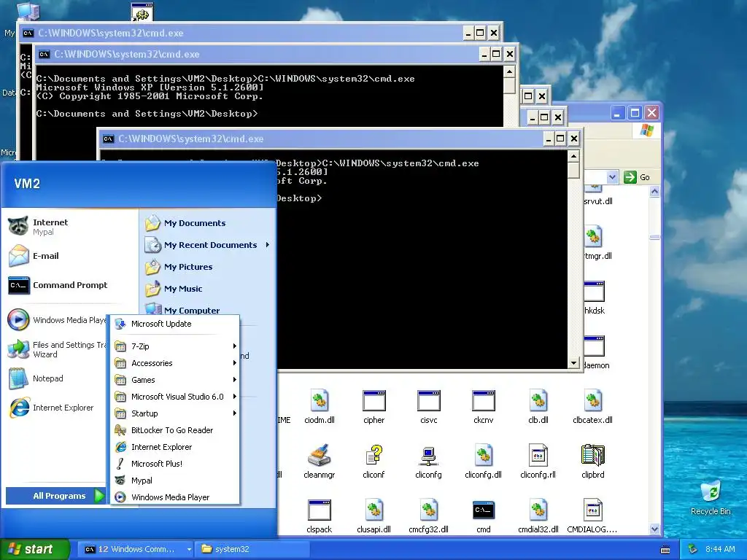
Task: Click the tray icon beside the clock
Action: click(x=693, y=549)
